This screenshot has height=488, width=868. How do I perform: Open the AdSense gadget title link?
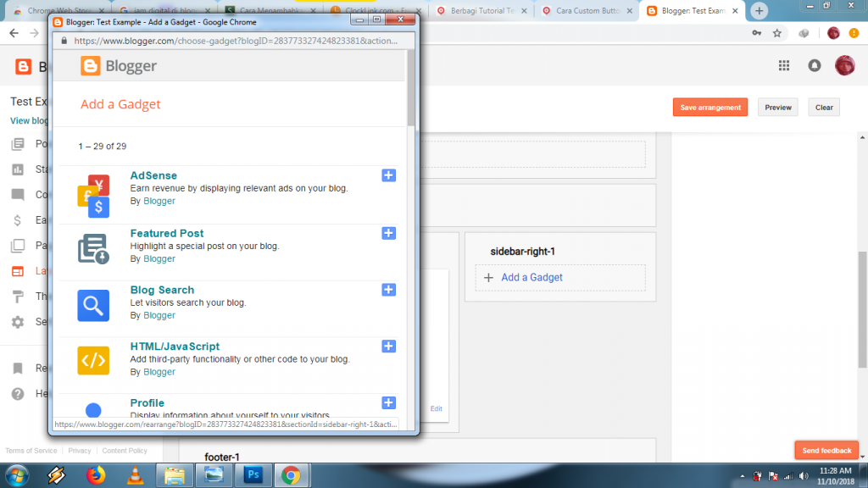click(153, 175)
